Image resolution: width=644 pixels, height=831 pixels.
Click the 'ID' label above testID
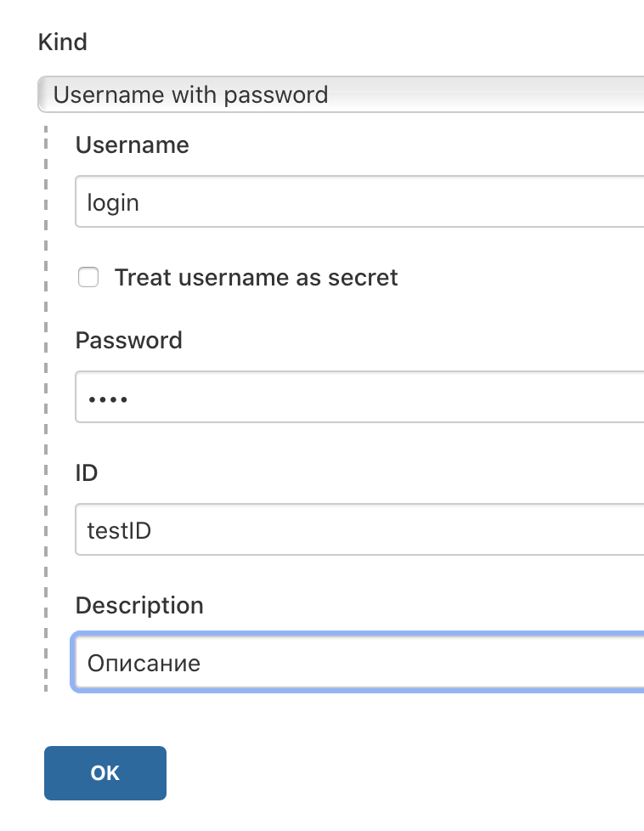pyautogui.click(x=88, y=472)
